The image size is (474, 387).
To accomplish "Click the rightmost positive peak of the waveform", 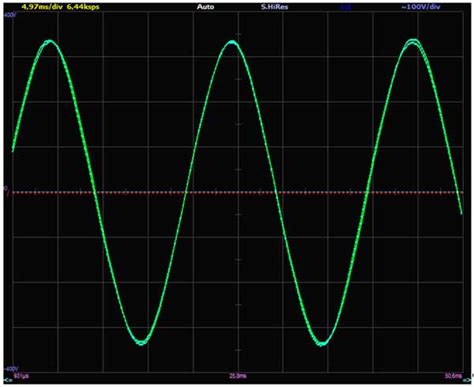I will pos(413,42).
